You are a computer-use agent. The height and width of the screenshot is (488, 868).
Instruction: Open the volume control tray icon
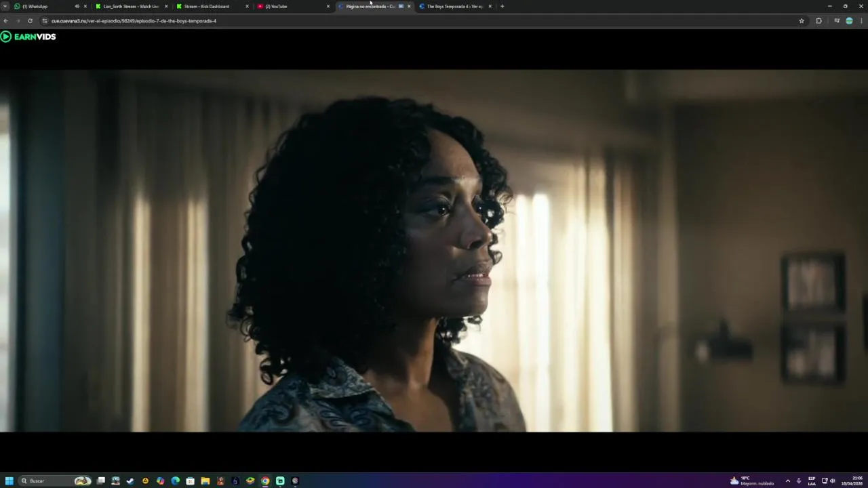[833, 481]
